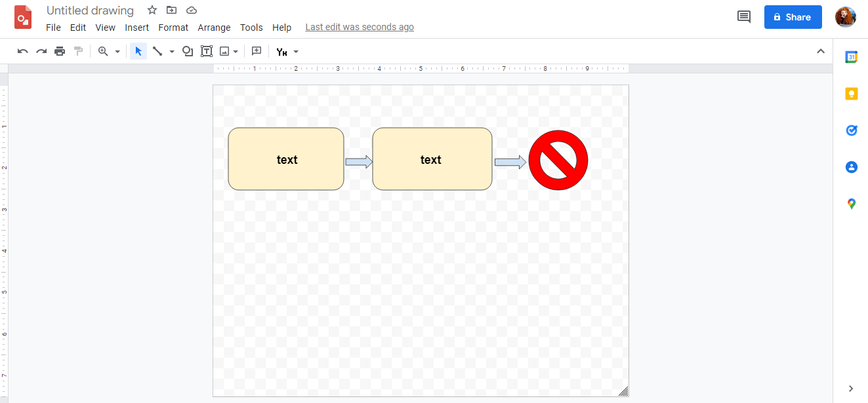
Task: Select the red prohibition sign shape
Action: (x=558, y=161)
